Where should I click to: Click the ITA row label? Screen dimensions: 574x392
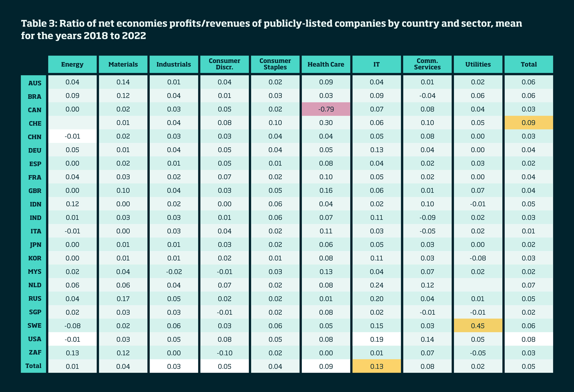click(x=36, y=231)
